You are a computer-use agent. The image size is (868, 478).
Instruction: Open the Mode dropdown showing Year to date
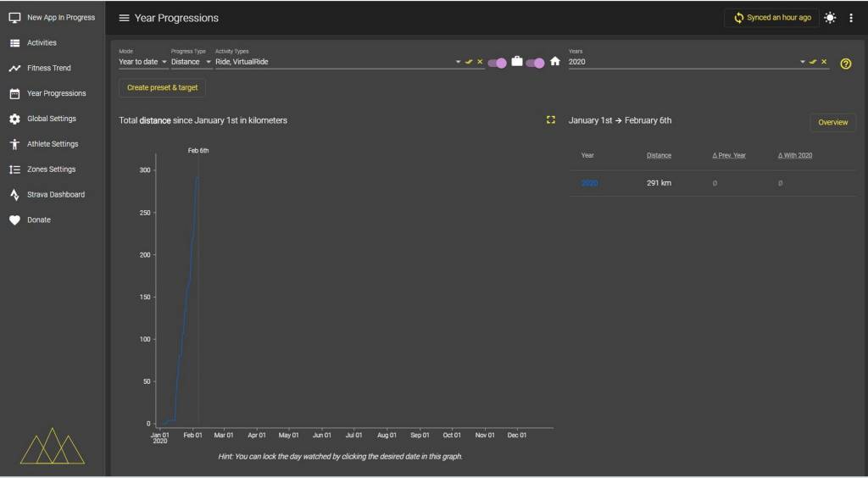(x=142, y=62)
